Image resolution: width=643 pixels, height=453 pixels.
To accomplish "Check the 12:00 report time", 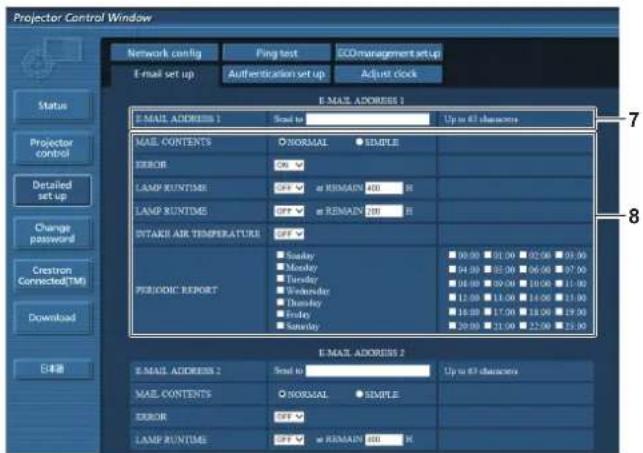I will [x=452, y=298].
